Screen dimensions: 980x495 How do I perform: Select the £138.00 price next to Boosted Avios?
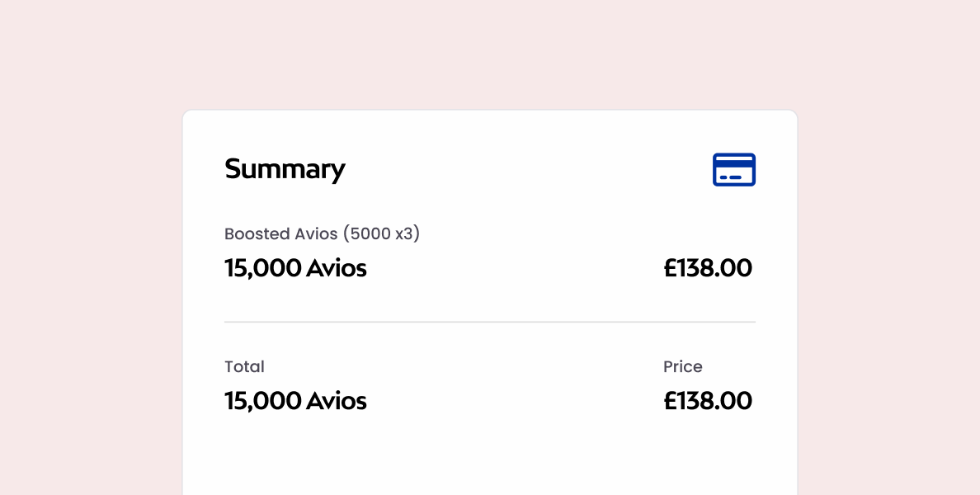coord(709,268)
